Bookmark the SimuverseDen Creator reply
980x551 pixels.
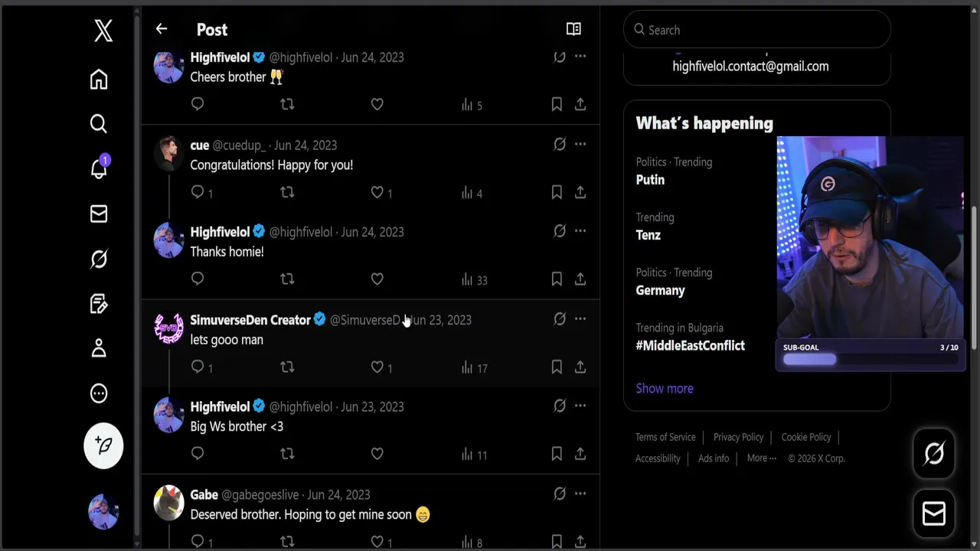pyautogui.click(x=557, y=367)
